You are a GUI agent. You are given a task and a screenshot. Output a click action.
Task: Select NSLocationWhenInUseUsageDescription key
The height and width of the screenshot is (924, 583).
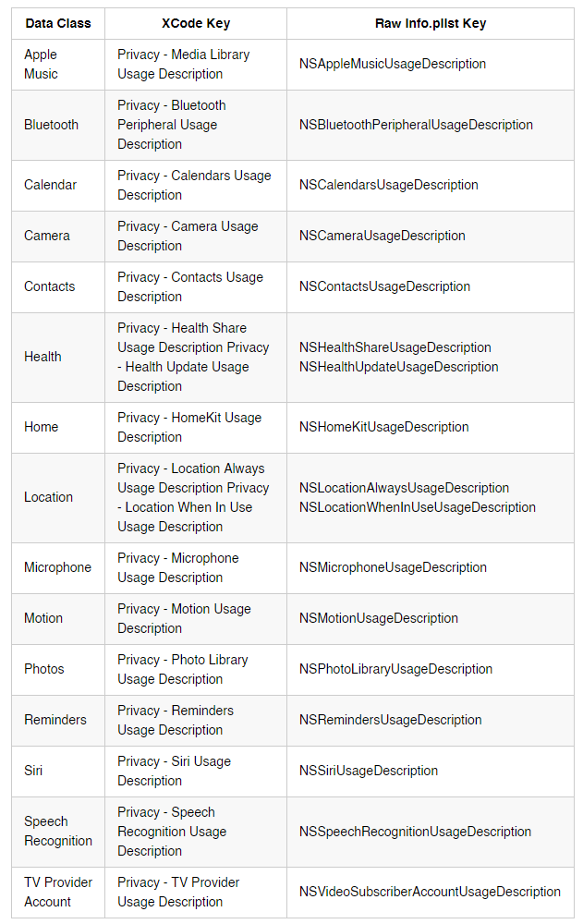(418, 507)
